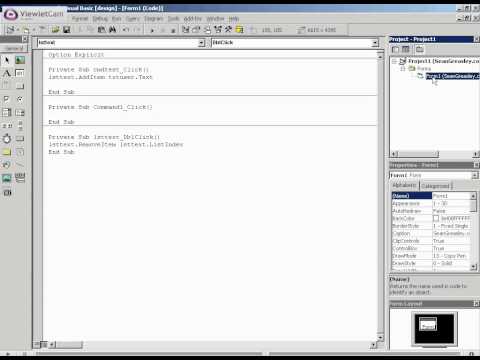Select the OptionButton control in the toolbox

(20, 99)
